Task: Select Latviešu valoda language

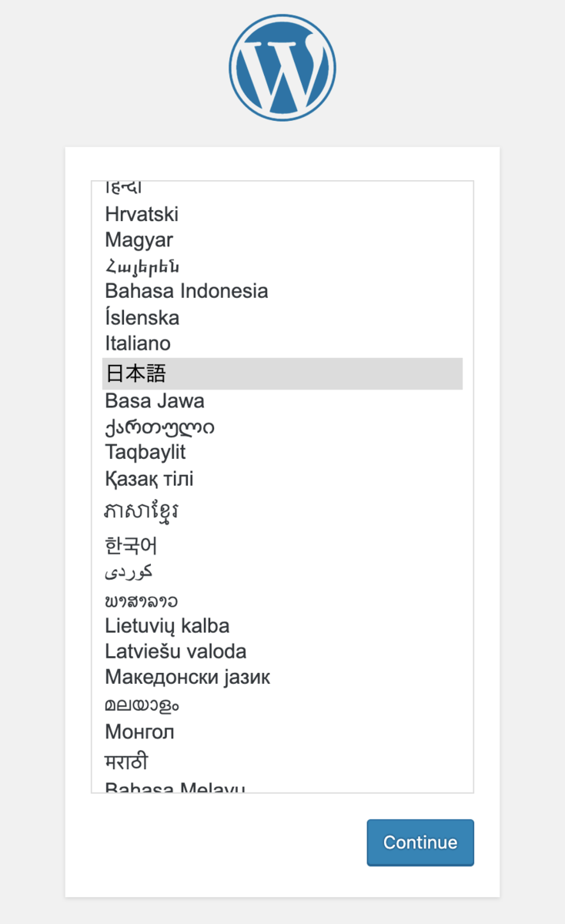Action: [282, 651]
